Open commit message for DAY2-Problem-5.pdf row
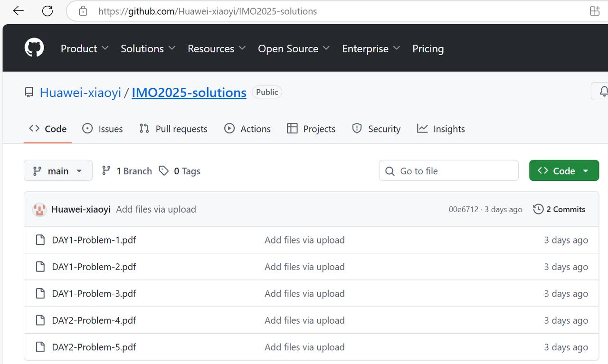Viewport: 608px width, 364px height. (304, 347)
